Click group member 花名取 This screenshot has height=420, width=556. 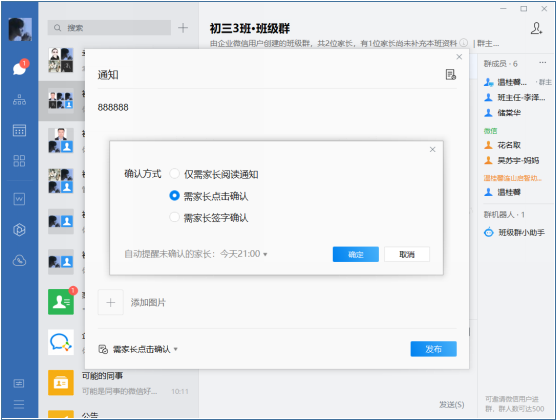tap(502, 145)
